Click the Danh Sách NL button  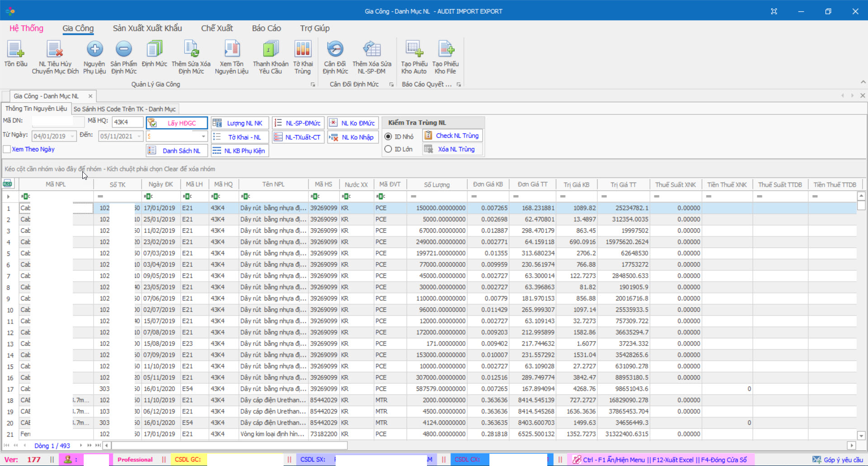[x=177, y=151]
